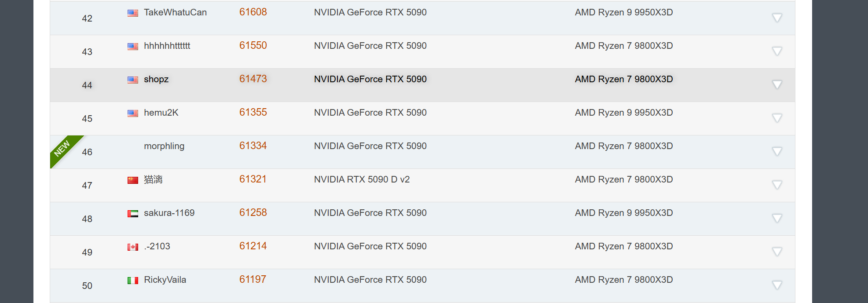The image size is (868, 303).
Task: Open score 61321 result link
Action: pos(253,179)
